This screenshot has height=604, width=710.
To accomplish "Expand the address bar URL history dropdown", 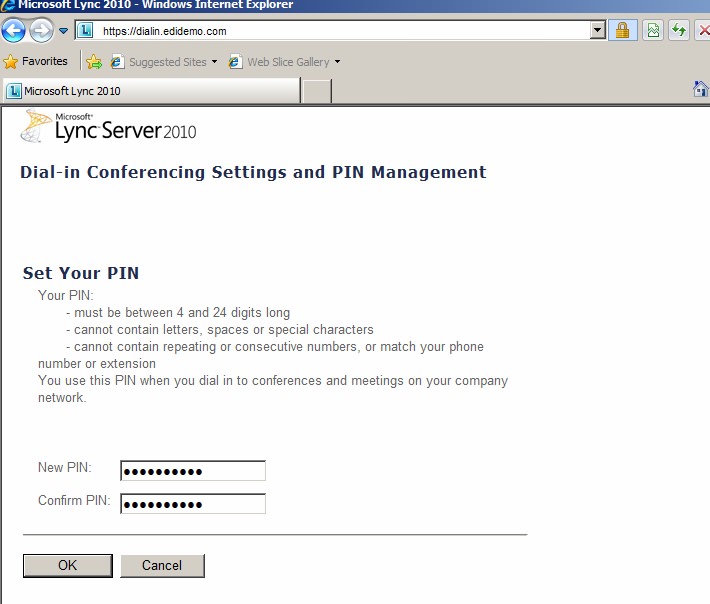I will click(x=598, y=31).
